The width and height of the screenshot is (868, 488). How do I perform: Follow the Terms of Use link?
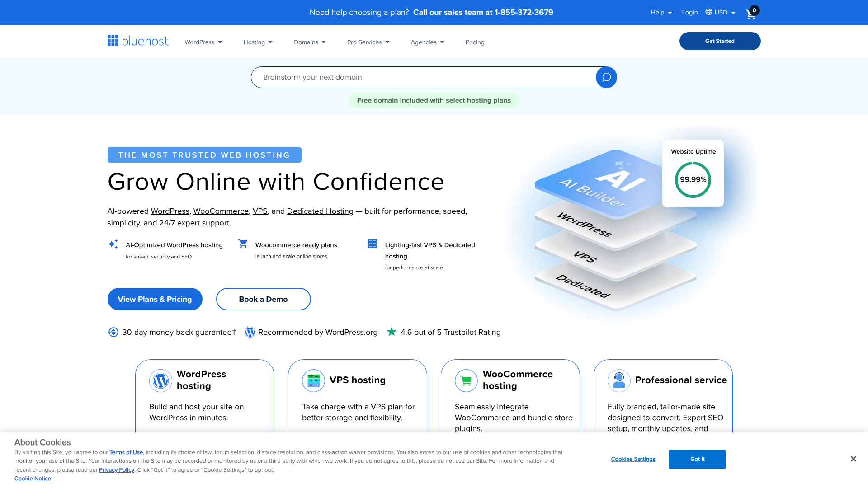point(126,452)
